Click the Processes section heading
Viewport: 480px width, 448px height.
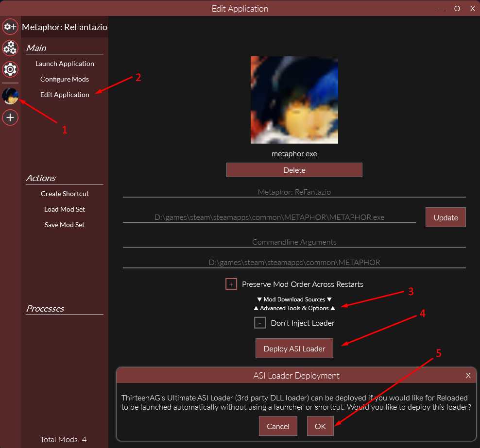tap(45, 309)
